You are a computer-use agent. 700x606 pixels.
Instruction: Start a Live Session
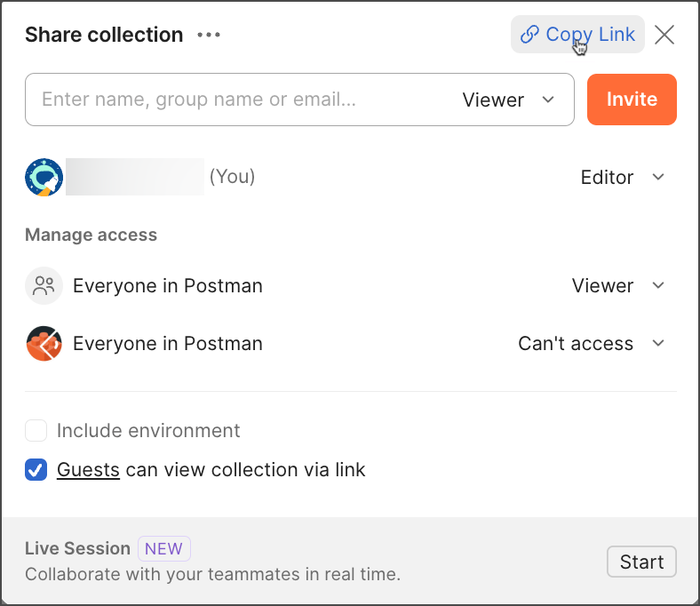click(x=641, y=562)
